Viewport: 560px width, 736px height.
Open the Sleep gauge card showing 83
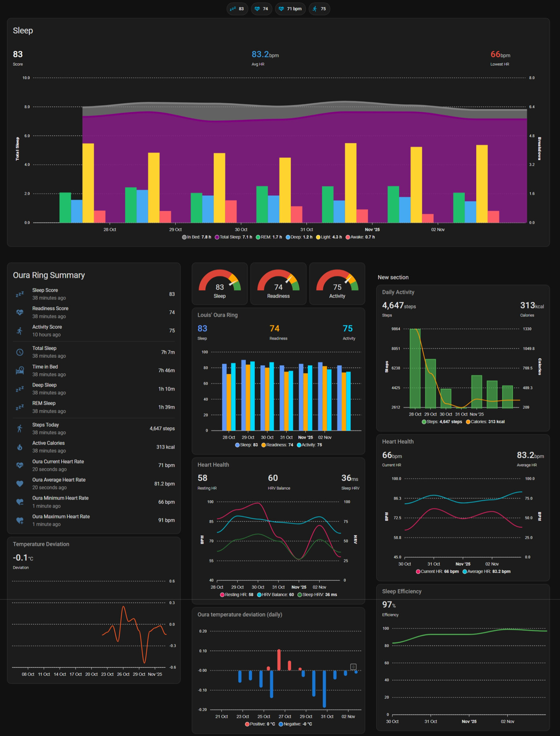pyautogui.click(x=220, y=284)
